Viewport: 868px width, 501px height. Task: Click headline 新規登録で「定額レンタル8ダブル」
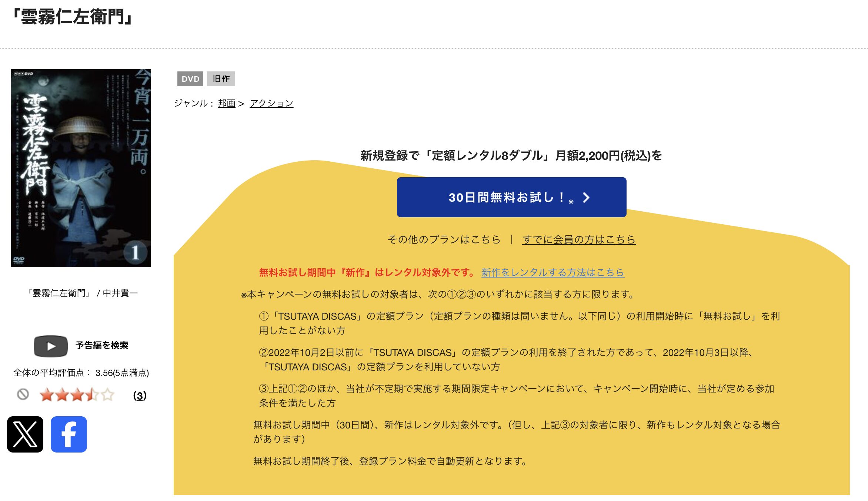pos(511,155)
